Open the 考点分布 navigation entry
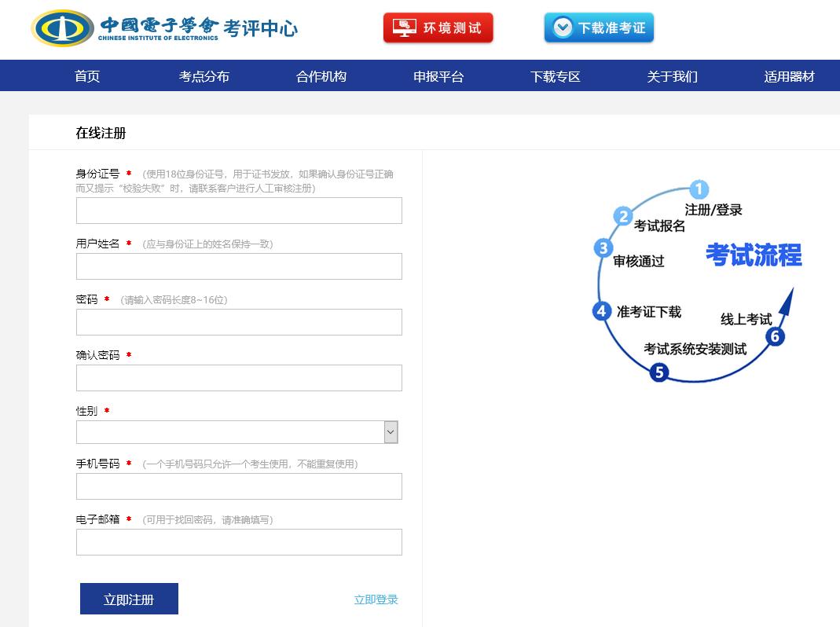Image resolution: width=840 pixels, height=627 pixels. (203, 75)
